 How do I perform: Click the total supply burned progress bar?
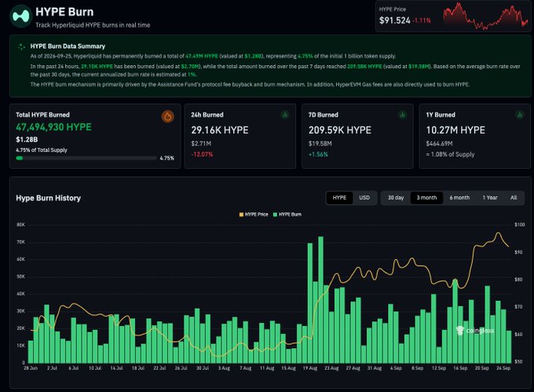pyautogui.click(x=86, y=158)
